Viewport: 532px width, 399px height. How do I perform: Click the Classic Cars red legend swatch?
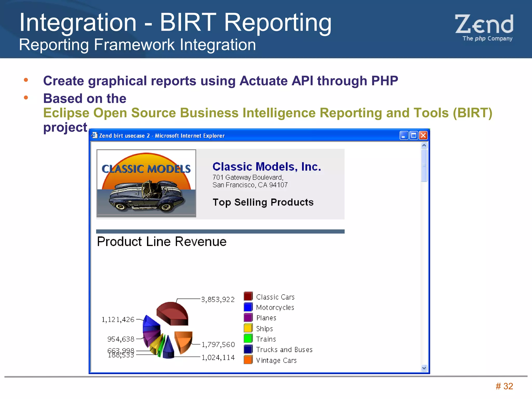click(x=248, y=296)
